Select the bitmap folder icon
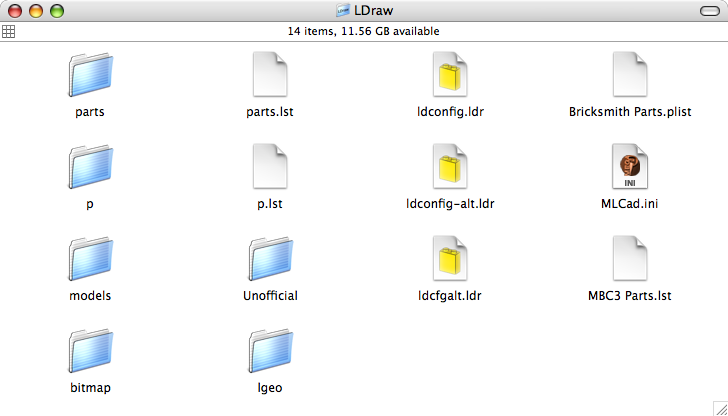The width and height of the screenshot is (728, 416). pos(91,350)
